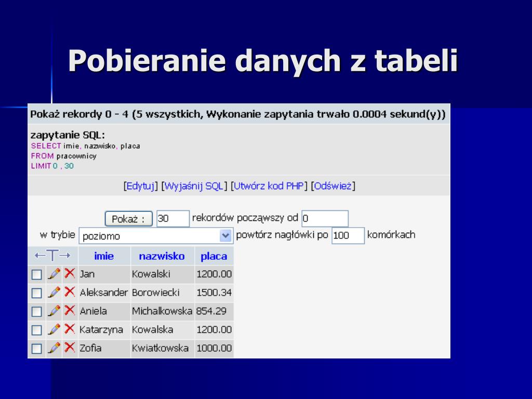
Task: Open the 'poziomo' display mode dropdown
Action: point(156,236)
